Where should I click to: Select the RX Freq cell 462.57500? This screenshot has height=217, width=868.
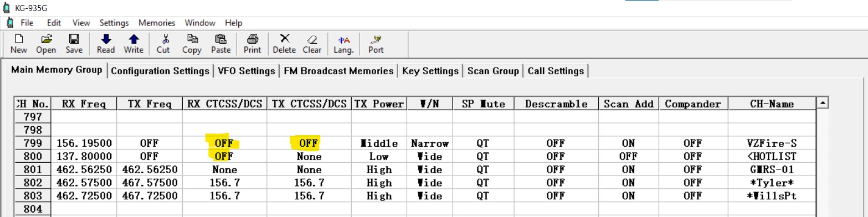pos(84,183)
